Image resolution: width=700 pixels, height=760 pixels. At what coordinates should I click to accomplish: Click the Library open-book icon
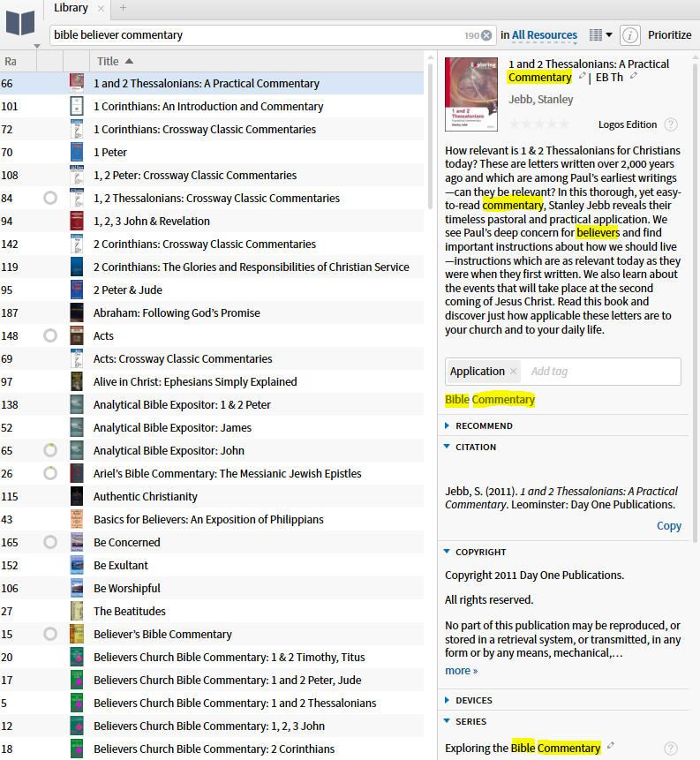[x=20, y=23]
